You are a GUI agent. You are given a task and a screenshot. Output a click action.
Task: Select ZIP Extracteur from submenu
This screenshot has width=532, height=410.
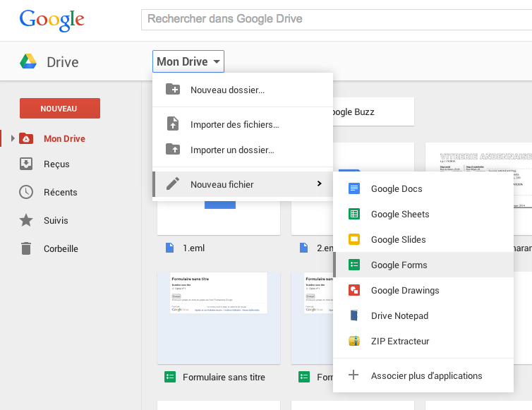423,341
